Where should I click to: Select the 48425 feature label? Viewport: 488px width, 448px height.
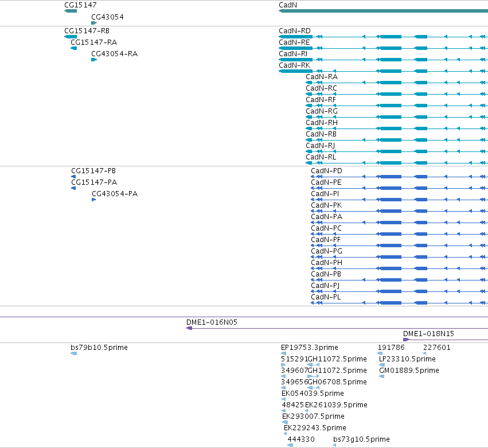[x=292, y=405]
